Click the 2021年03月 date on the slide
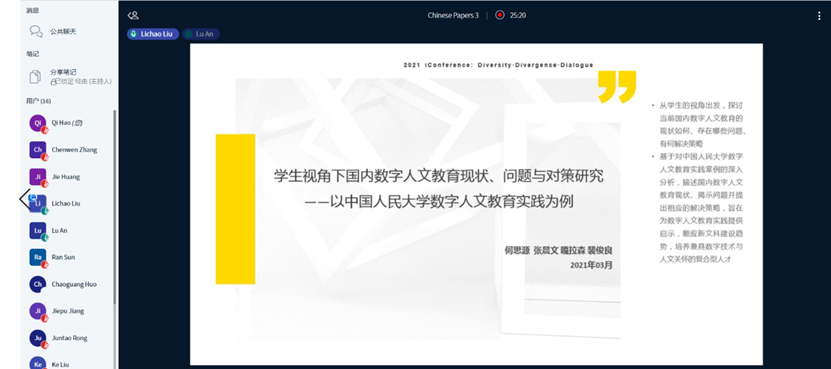 point(591,265)
